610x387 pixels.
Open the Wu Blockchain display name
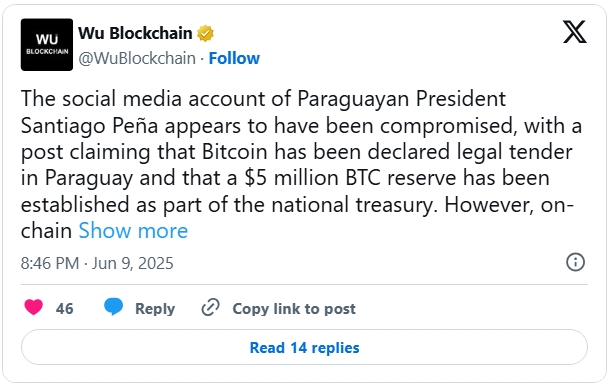[x=135, y=33]
